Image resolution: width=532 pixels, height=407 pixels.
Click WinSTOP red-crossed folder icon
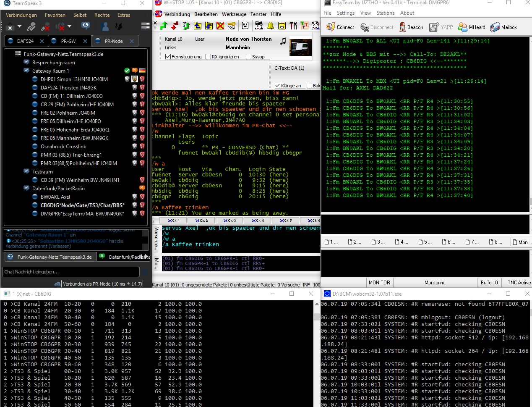(220, 26)
